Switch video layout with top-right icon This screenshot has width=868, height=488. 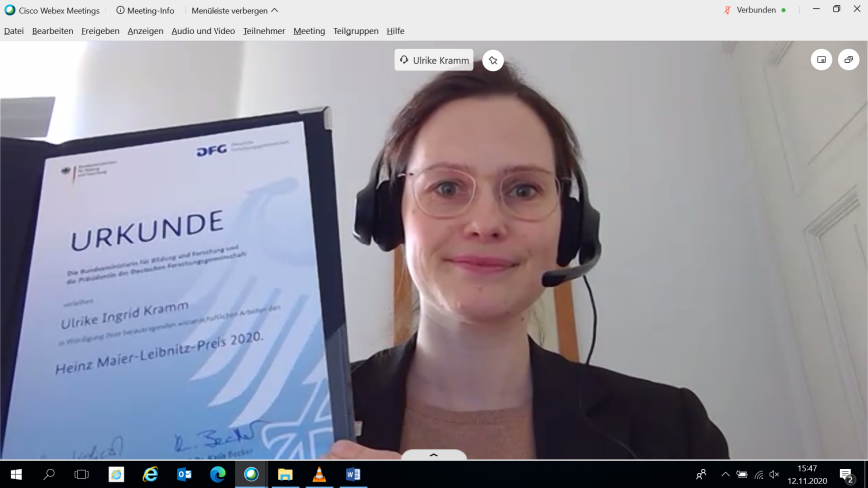tap(849, 59)
